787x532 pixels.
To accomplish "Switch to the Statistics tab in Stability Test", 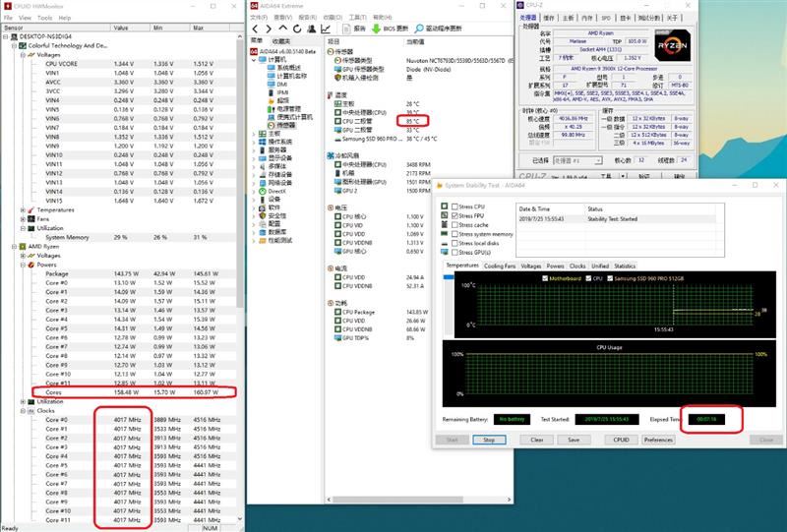I will pos(625,266).
